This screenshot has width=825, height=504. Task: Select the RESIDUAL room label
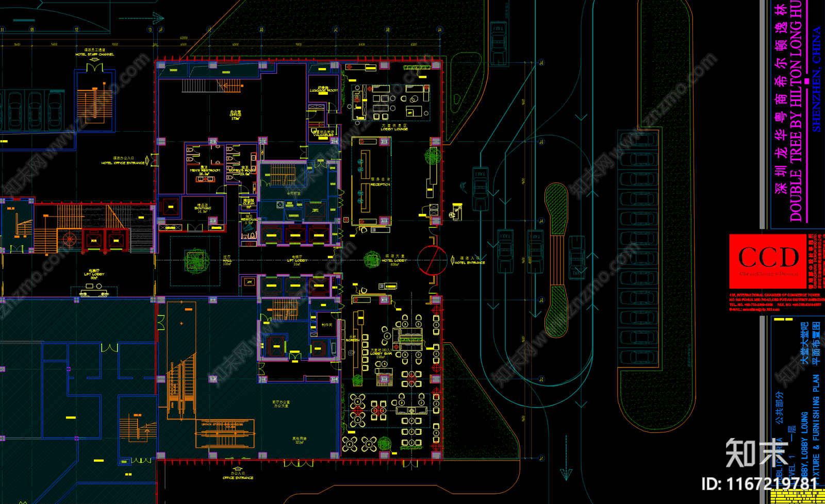pyautogui.click(x=249, y=220)
